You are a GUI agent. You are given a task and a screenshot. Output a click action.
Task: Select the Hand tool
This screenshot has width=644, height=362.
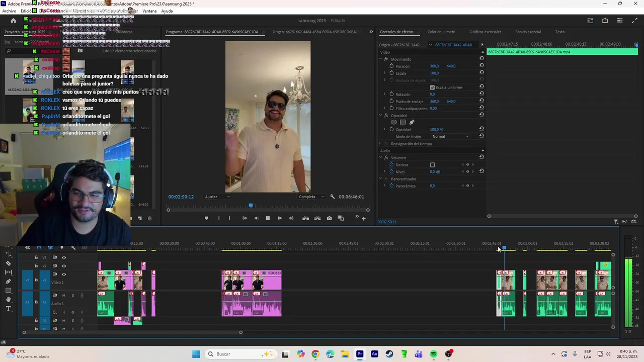[x=8, y=300]
